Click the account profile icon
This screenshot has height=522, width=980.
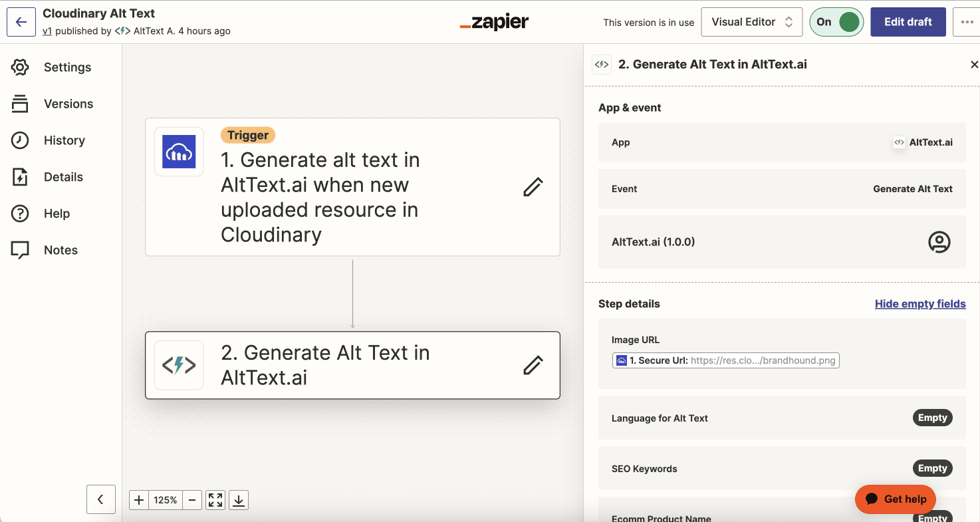click(x=939, y=242)
